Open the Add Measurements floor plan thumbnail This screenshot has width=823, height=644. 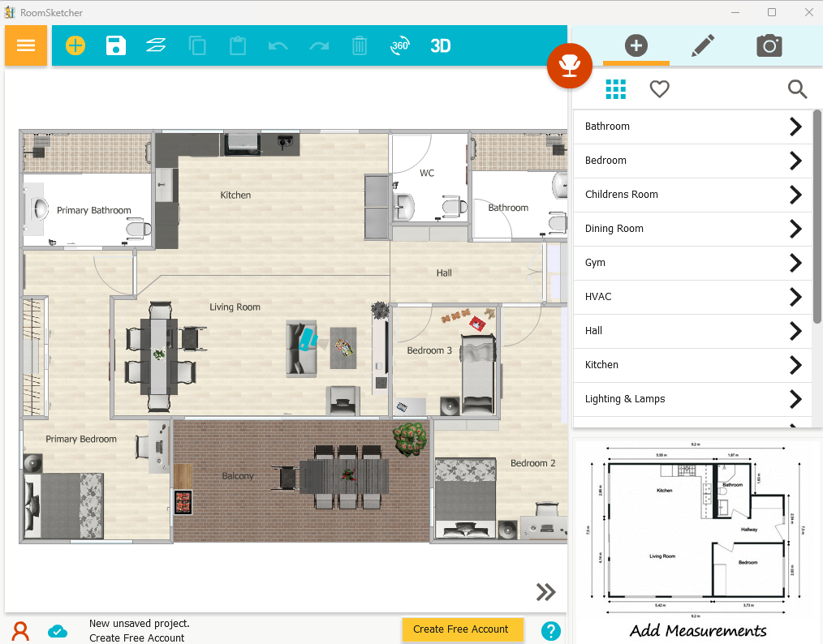(x=697, y=541)
